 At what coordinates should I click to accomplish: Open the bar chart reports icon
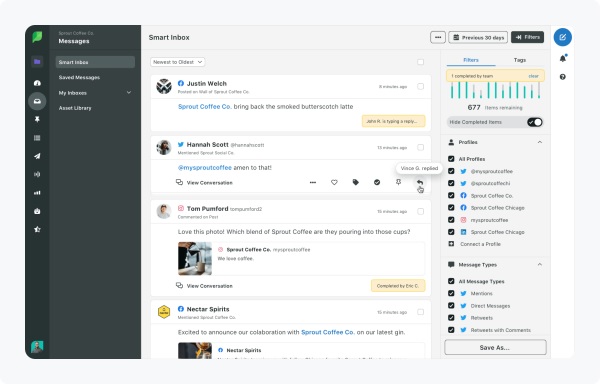[x=37, y=192]
